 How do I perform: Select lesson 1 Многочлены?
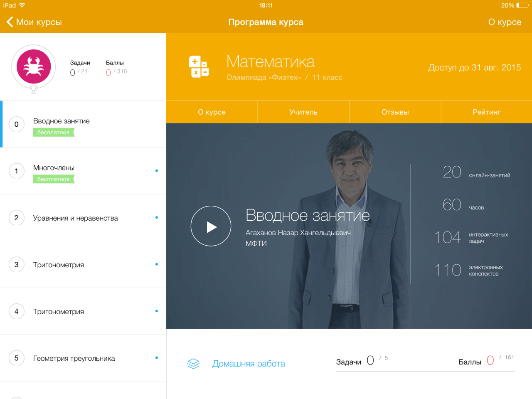click(x=83, y=171)
